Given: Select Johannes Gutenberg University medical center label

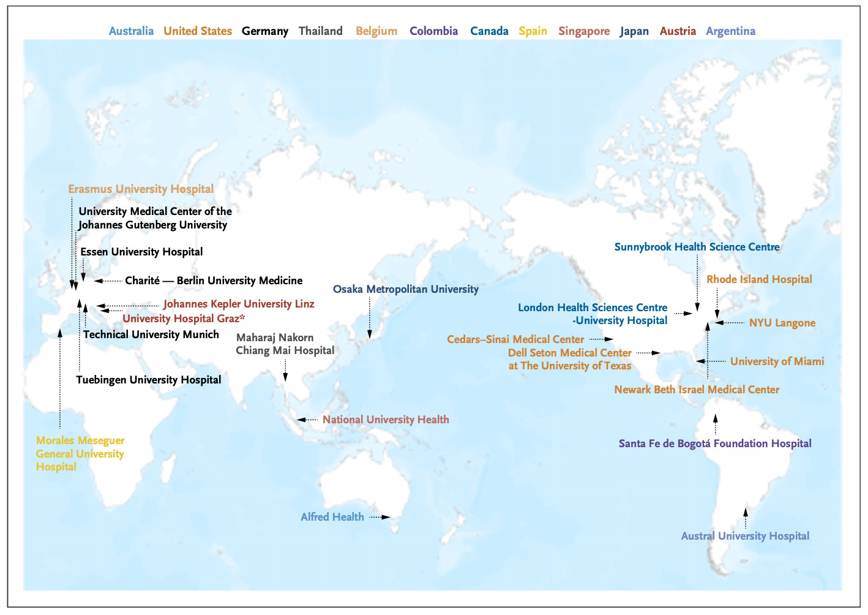Looking at the screenshot, I should click(x=155, y=218).
